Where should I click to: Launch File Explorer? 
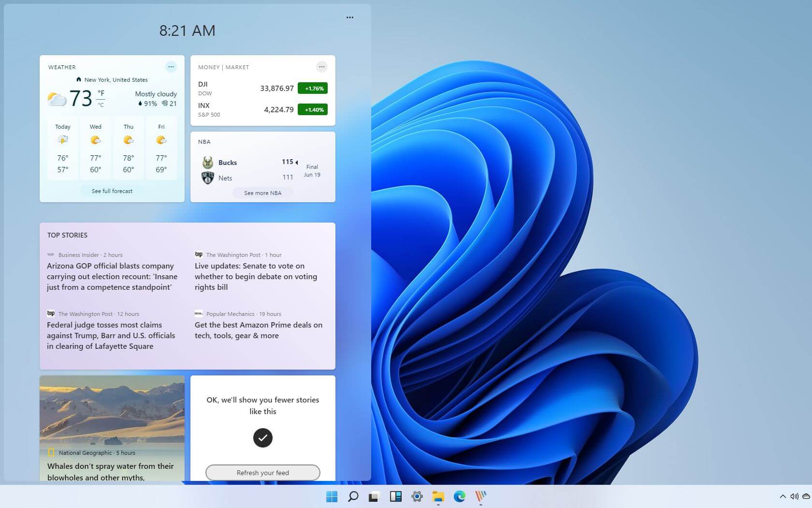click(x=438, y=496)
